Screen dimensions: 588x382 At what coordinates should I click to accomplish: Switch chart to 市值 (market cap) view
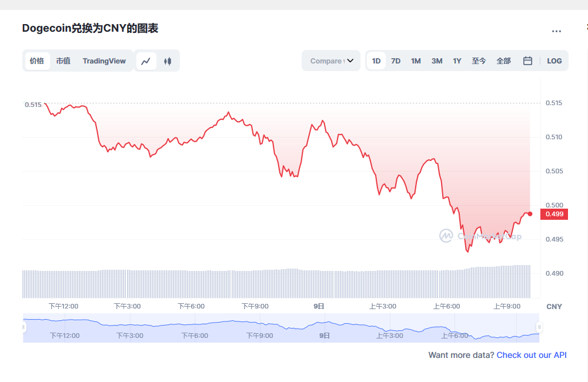click(x=62, y=61)
